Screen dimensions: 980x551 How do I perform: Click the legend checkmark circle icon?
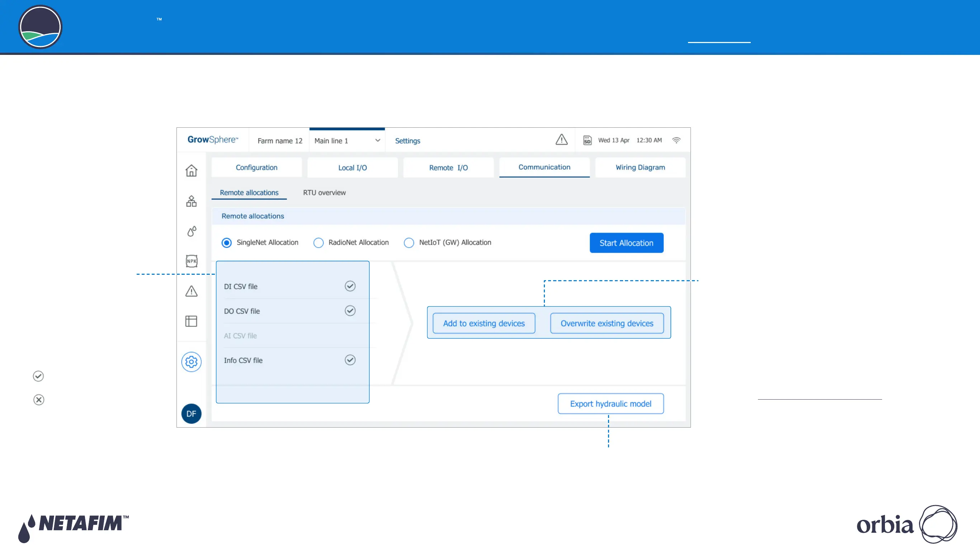pyautogui.click(x=38, y=376)
